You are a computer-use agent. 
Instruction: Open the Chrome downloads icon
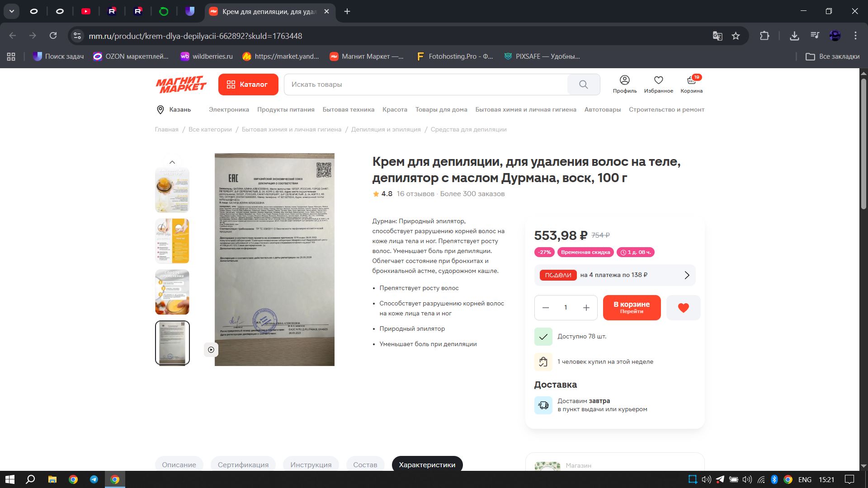[794, 36]
